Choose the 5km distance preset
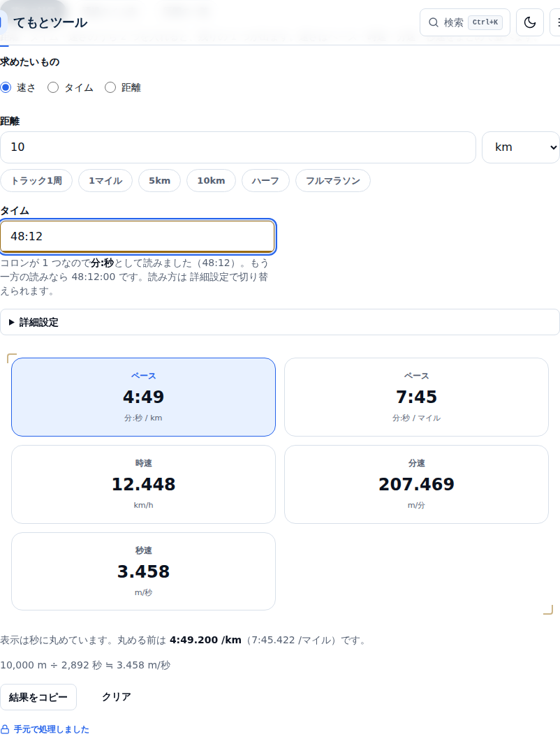 [x=160, y=180]
